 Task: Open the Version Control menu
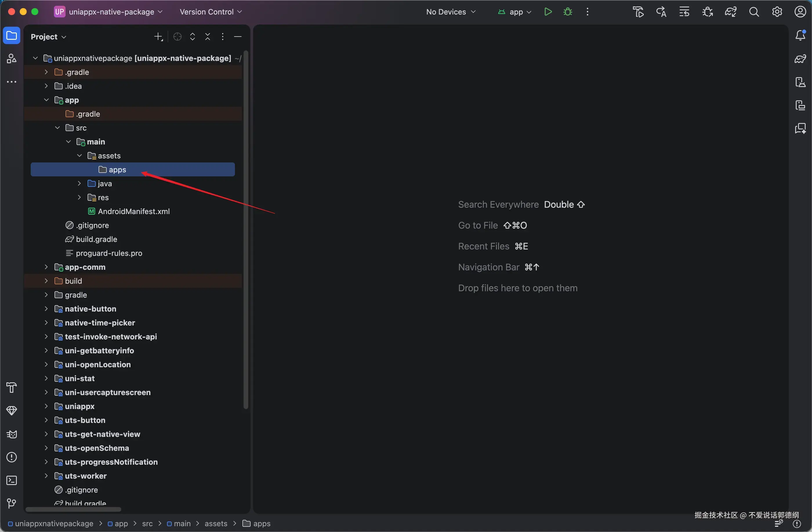[211, 12]
